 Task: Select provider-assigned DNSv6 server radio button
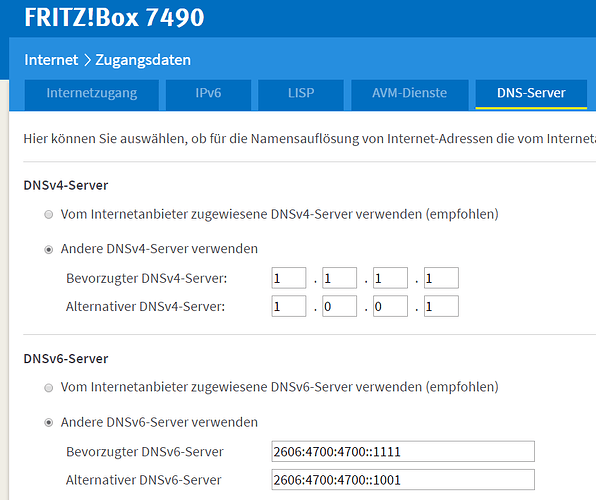click(49, 388)
